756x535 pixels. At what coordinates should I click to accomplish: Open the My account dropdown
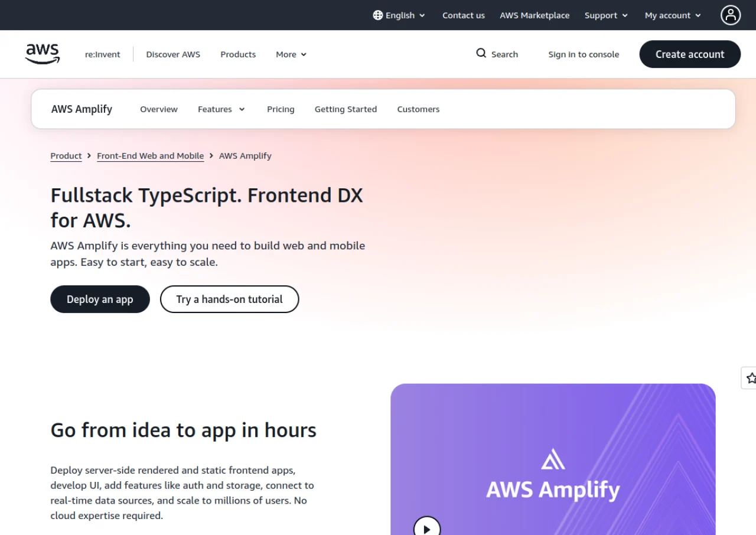click(x=673, y=15)
